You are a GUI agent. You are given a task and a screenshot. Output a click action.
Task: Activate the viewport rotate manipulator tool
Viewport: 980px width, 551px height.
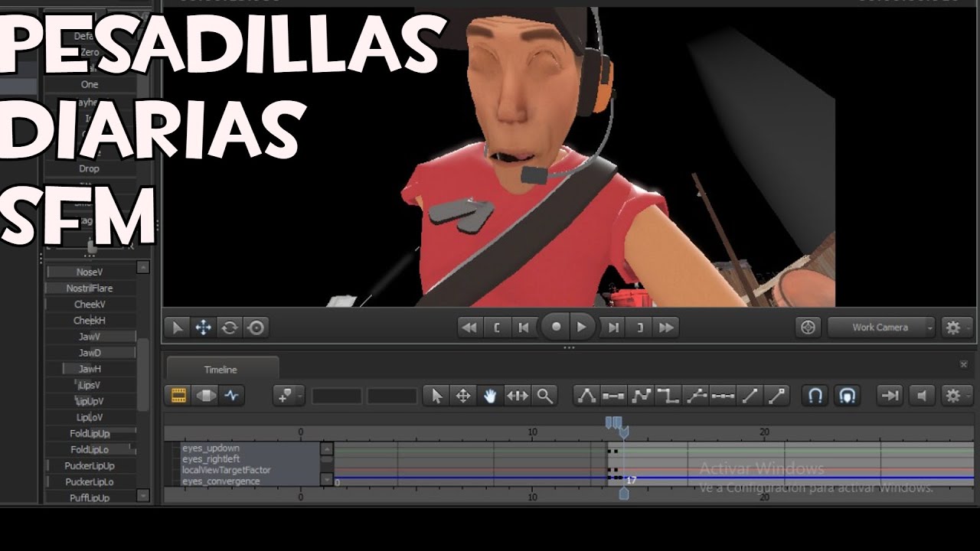point(230,328)
